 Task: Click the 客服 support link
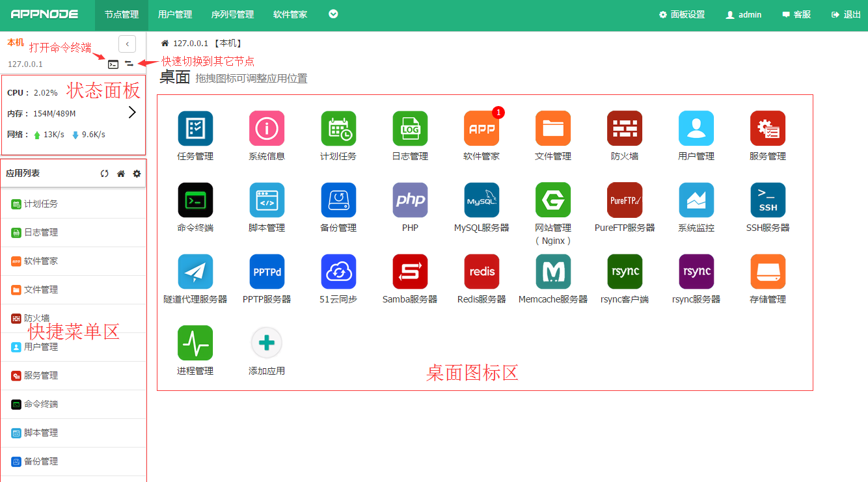coord(796,14)
